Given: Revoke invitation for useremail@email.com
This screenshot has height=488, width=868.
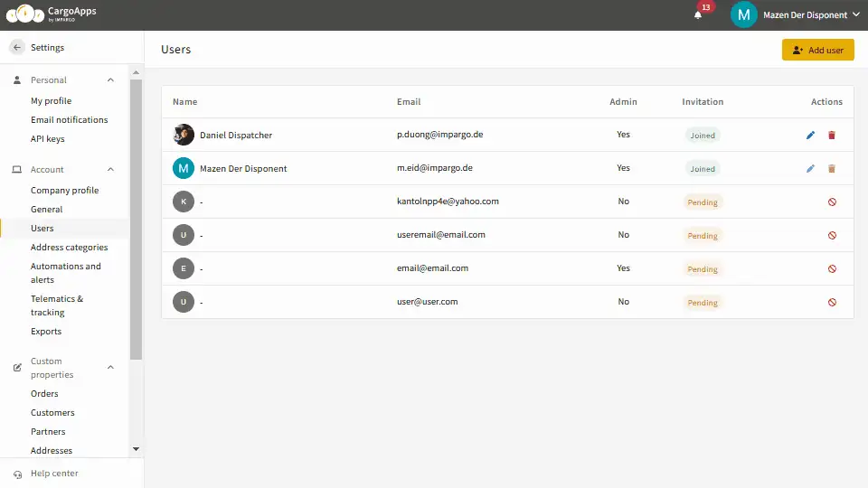Looking at the screenshot, I should point(832,235).
